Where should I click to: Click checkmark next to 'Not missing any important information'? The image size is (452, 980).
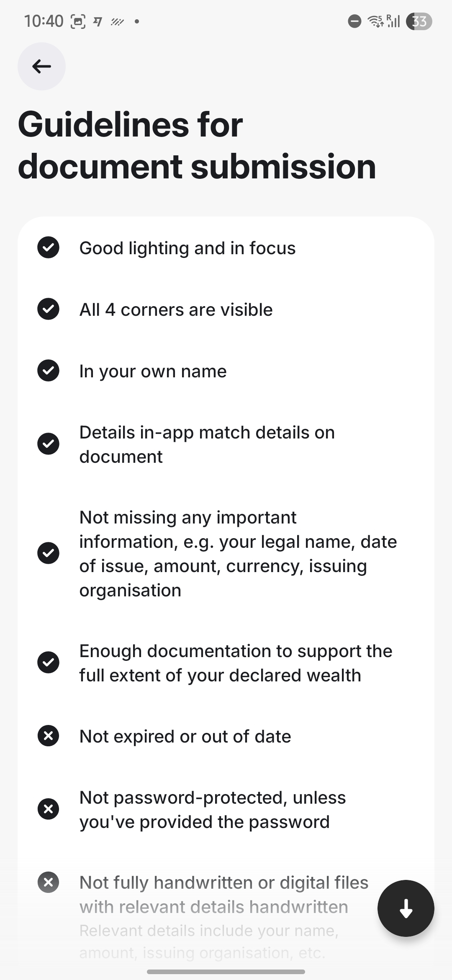point(49,553)
